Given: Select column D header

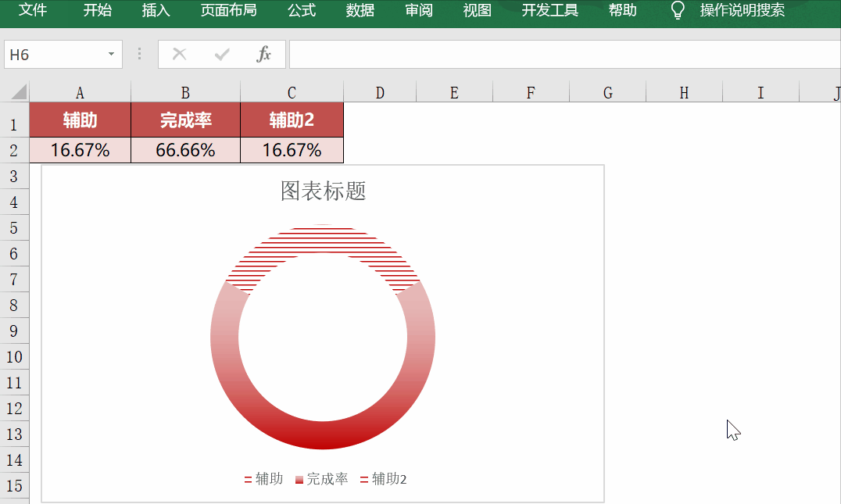Looking at the screenshot, I should pos(380,93).
